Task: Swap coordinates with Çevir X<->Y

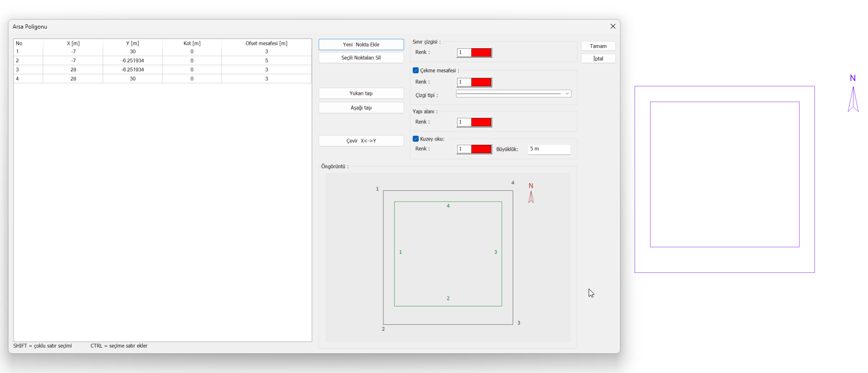Action: 361,141
